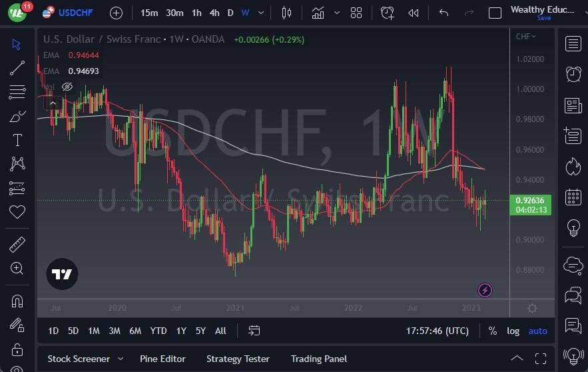Open the price scale settings gear
This screenshot has width=588, height=372.
[x=532, y=309]
